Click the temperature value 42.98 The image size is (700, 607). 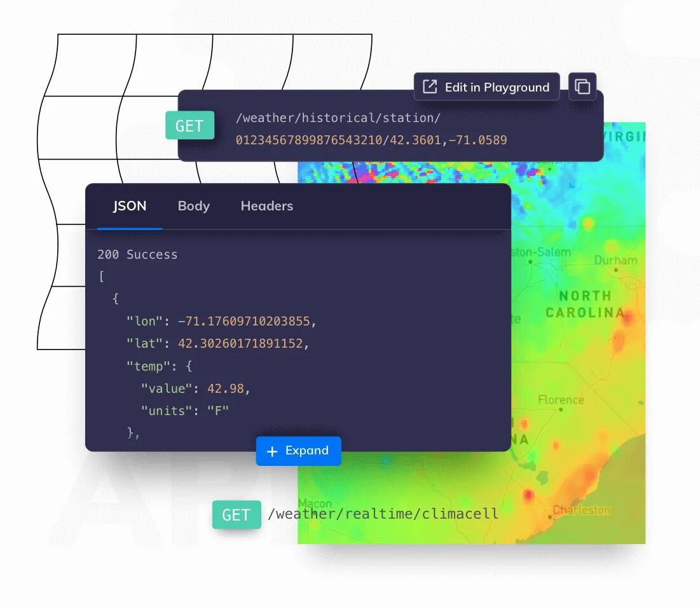226,388
